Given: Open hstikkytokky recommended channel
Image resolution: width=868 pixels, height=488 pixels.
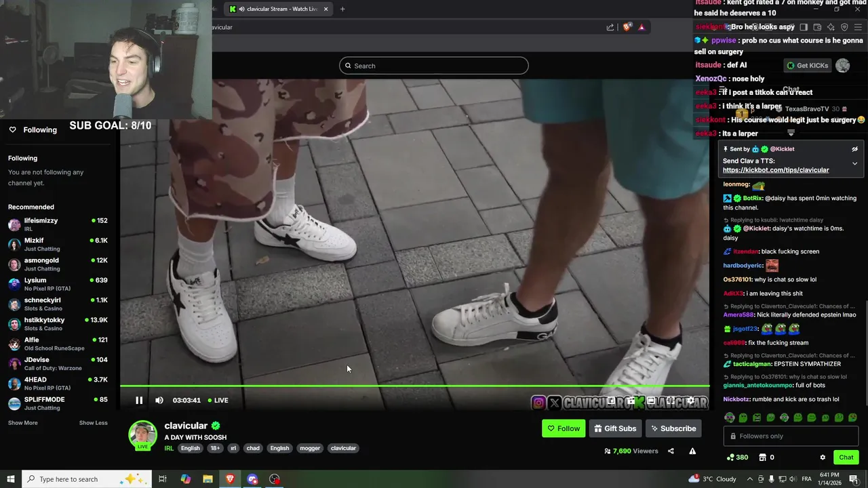Looking at the screenshot, I should click(x=58, y=324).
